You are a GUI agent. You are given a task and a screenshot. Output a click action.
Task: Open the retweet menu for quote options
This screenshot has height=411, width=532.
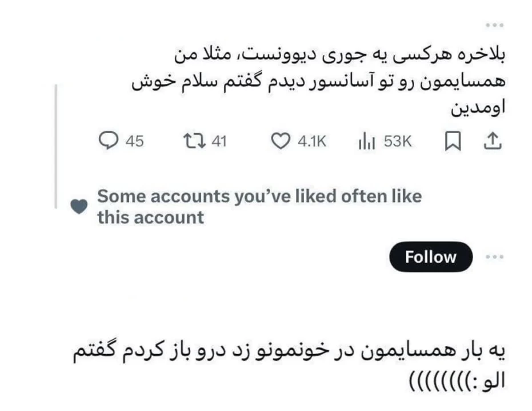point(194,140)
